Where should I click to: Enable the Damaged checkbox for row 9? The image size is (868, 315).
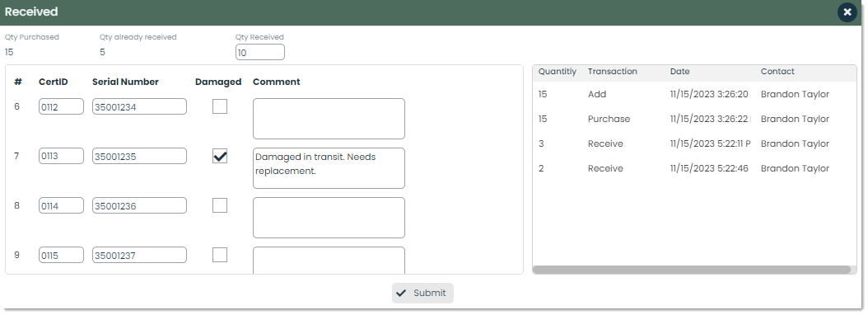(220, 255)
